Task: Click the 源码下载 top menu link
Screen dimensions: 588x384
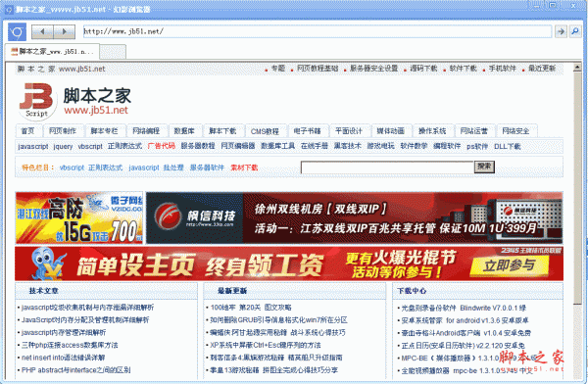Action: coord(423,69)
